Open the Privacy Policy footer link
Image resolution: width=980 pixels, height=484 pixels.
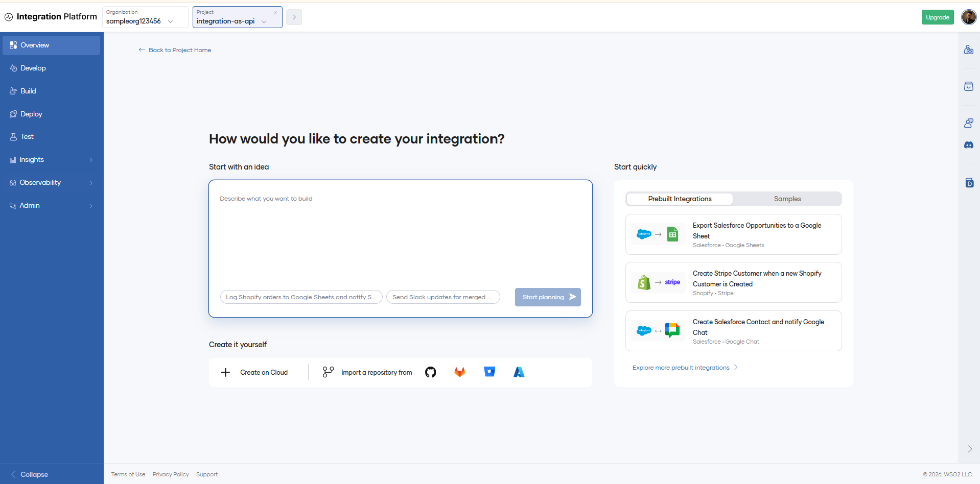pos(171,474)
